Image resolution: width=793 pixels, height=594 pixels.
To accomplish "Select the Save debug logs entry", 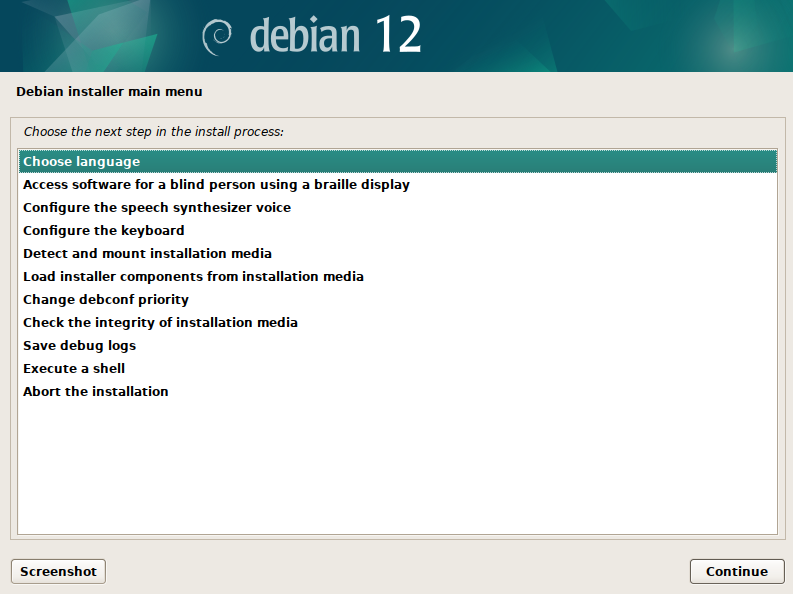I will tap(398, 345).
